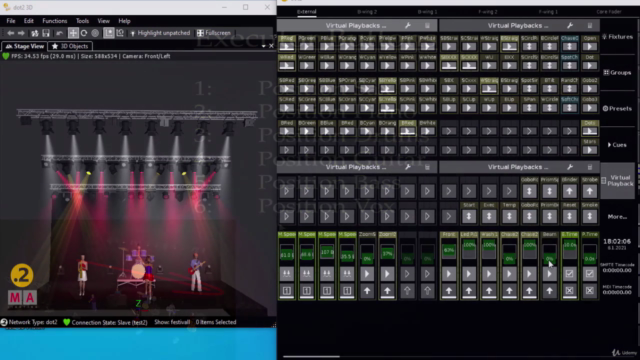
Task: Switch to the 3D Objects tab
Action: [70, 46]
